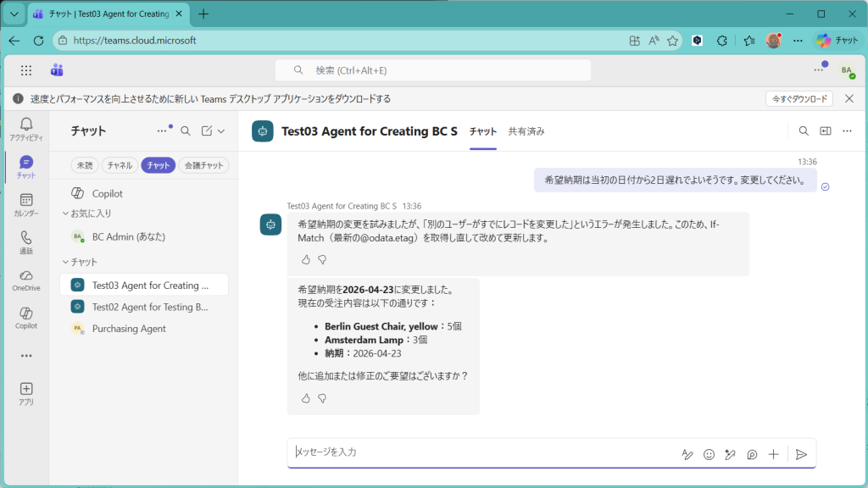Thumbs down the delivery date confirmation message
Viewport: 868px width, 488px height.
[322, 398]
